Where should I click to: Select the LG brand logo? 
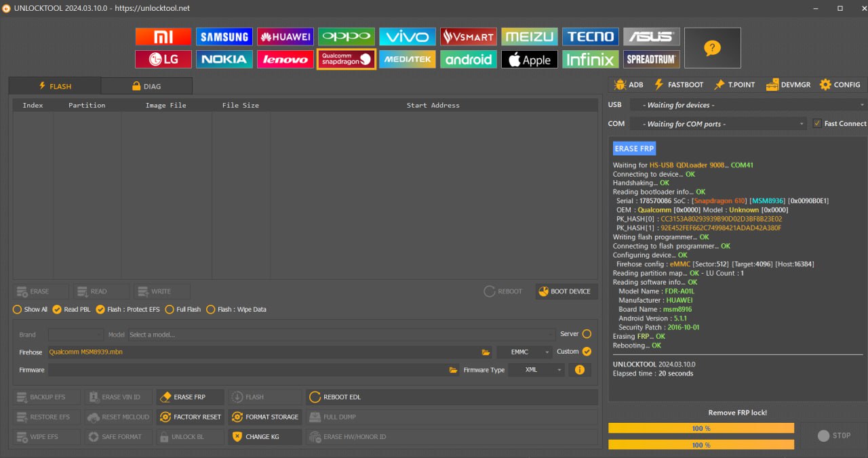pyautogui.click(x=163, y=59)
